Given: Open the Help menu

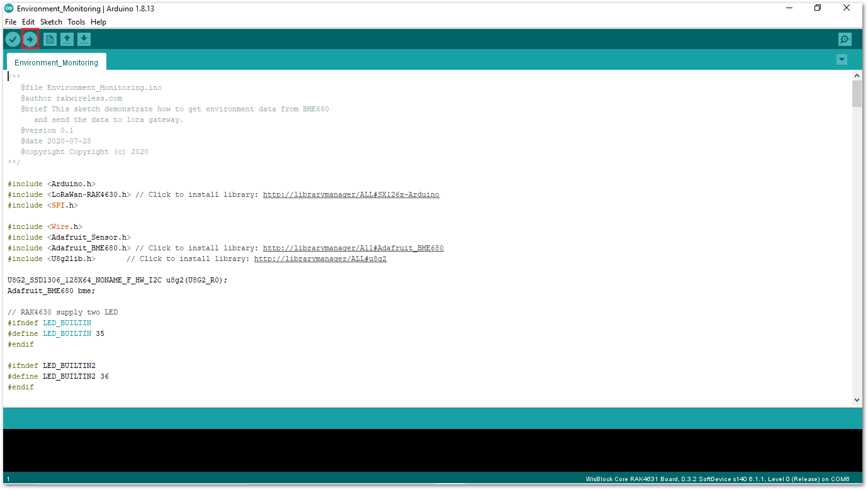Looking at the screenshot, I should point(98,22).
